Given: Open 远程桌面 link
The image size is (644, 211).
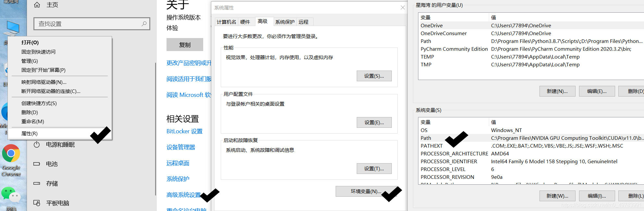Looking at the screenshot, I should (x=178, y=163).
